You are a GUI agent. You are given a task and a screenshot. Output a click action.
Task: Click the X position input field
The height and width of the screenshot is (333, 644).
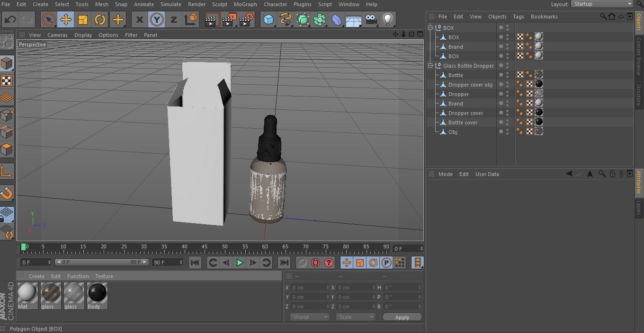(309, 288)
